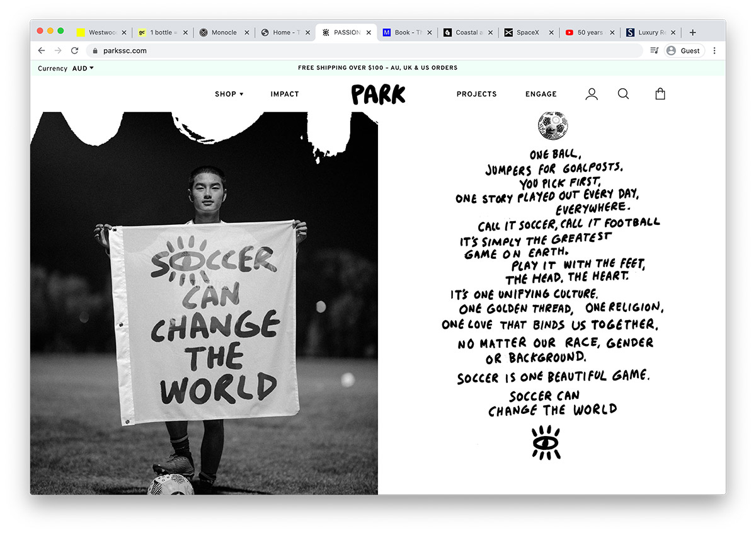Click the media control icon in toolbar
Image resolution: width=756 pixels, height=533 pixels.
coord(655,50)
